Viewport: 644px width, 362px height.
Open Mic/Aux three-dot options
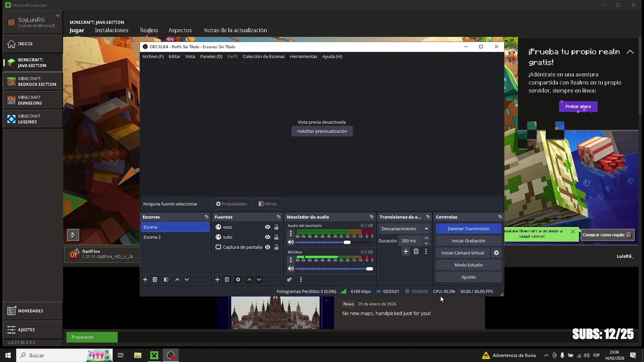click(290, 260)
